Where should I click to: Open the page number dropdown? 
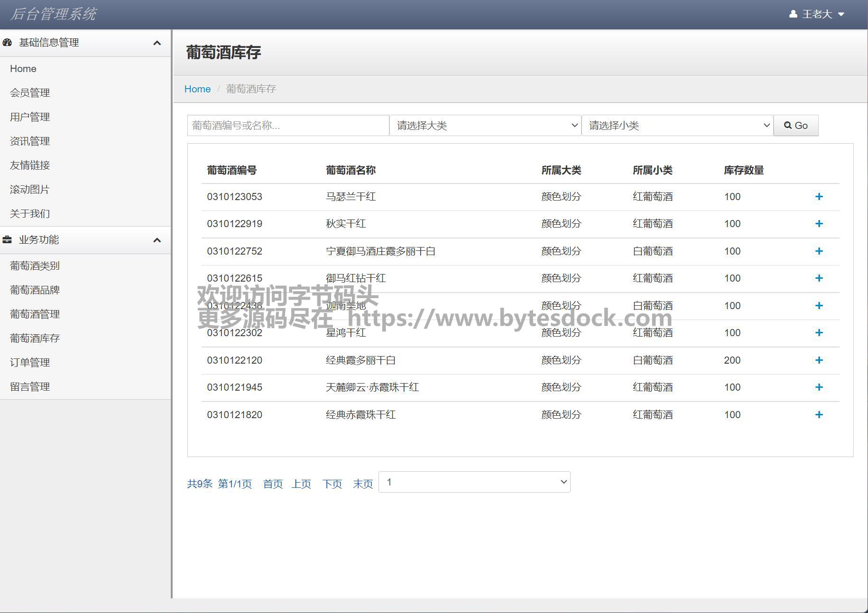pyautogui.click(x=474, y=482)
